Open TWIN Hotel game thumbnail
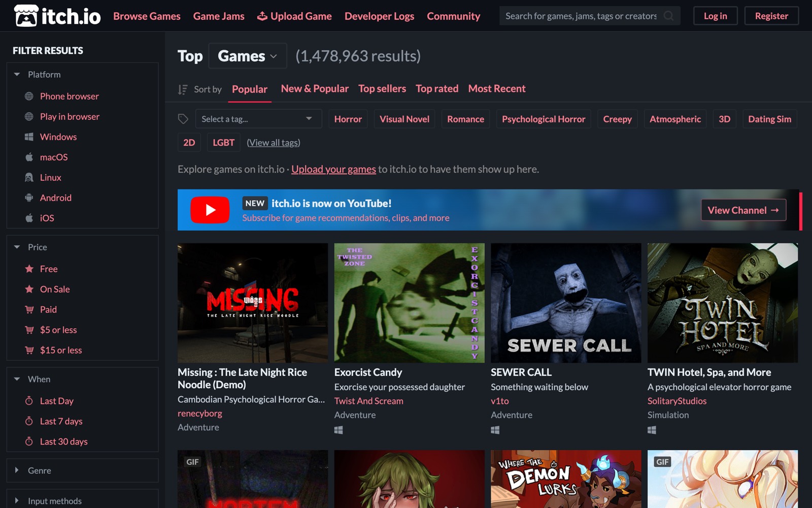The width and height of the screenshot is (812, 508). (723, 303)
